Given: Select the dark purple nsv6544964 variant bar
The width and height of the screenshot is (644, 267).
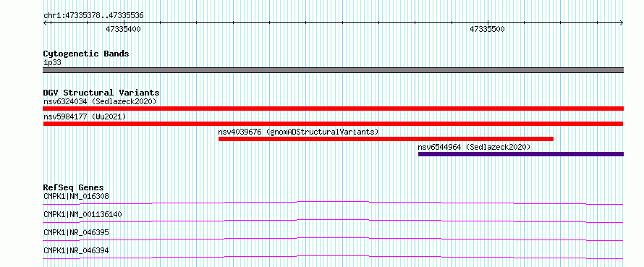Looking at the screenshot, I should 521,154.
